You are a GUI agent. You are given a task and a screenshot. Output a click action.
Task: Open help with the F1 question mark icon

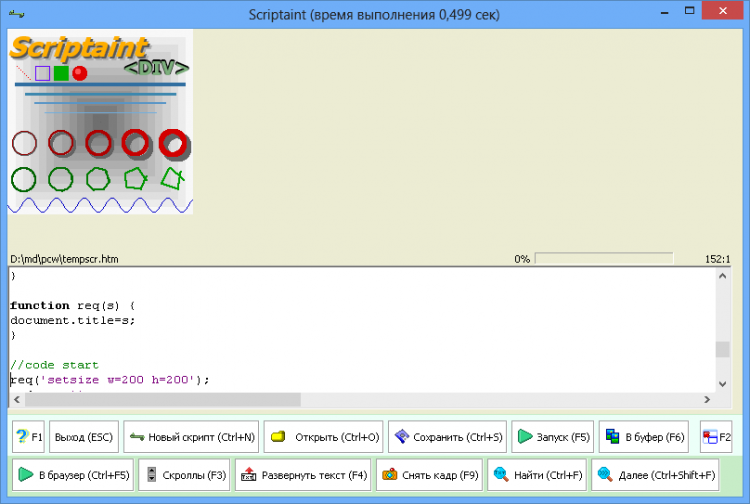pos(22,436)
